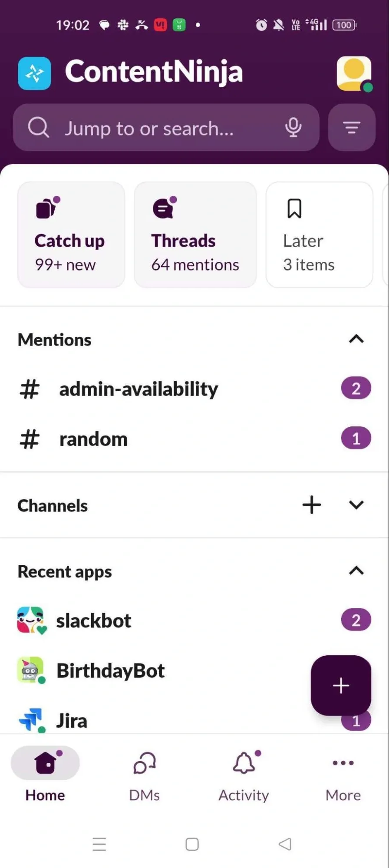The width and height of the screenshot is (389, 868).
Task: View Later saved items
Action: tap(319, 235)
